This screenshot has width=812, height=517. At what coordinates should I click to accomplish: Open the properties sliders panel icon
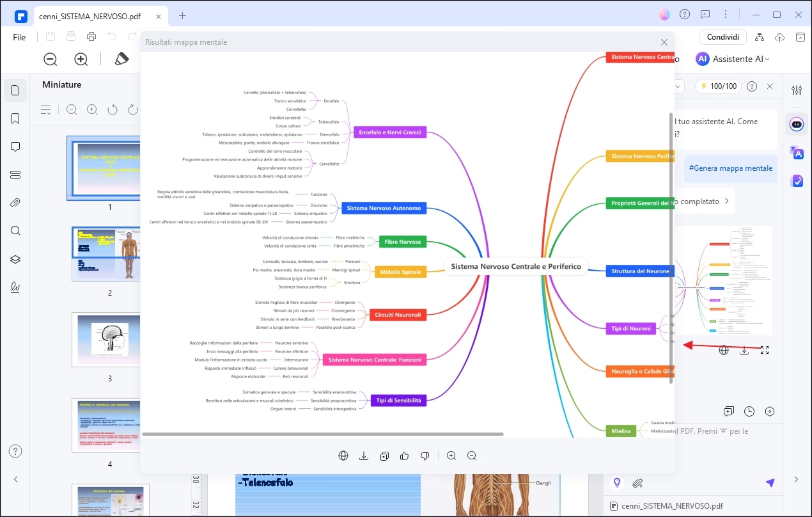[797, 90]
